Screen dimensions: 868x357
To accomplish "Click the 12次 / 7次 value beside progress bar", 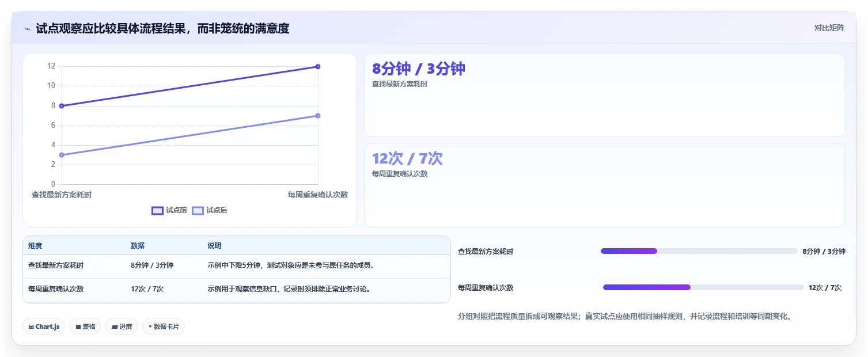I will click(x=825, y=288).
